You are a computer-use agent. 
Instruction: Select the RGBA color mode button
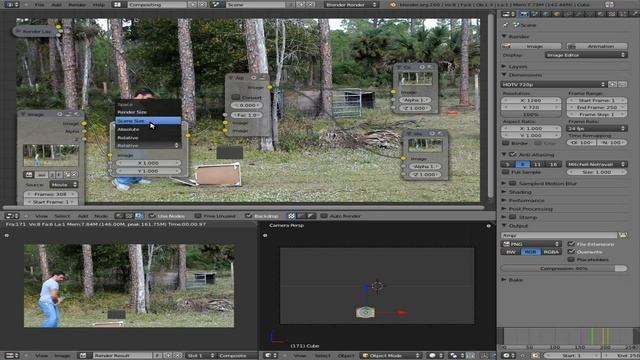pos(551,251)
